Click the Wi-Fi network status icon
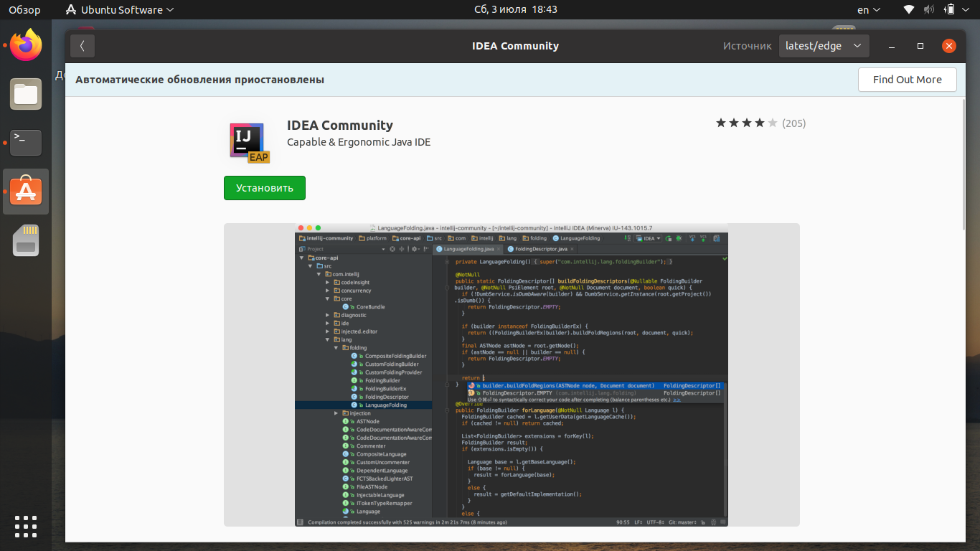The image size is (980, 551). click(909, 10)
